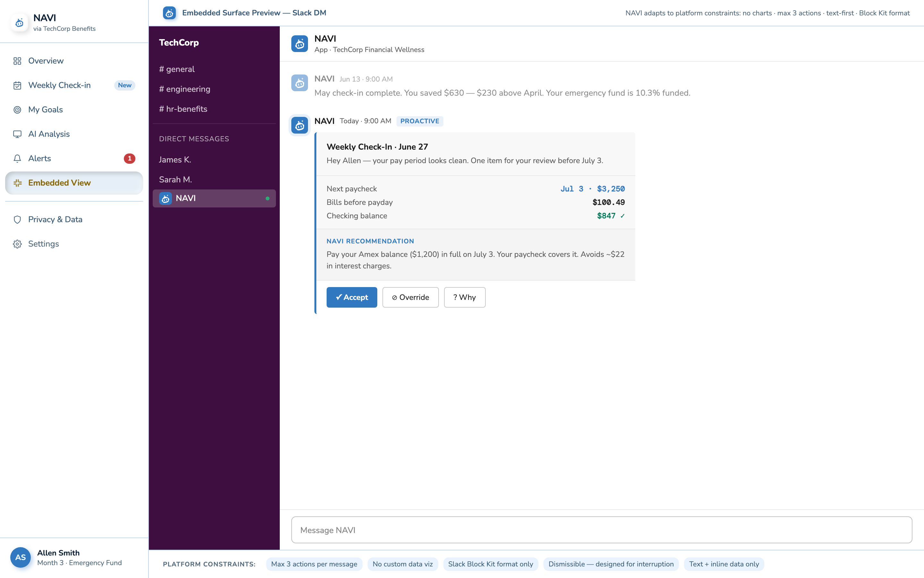
Task: Click the TechCorp workspace name
Action: pyautogui.click(x=179, y=42)
